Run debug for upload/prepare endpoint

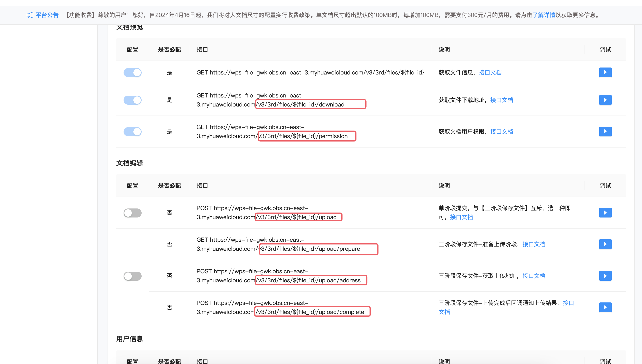point(605,244)
